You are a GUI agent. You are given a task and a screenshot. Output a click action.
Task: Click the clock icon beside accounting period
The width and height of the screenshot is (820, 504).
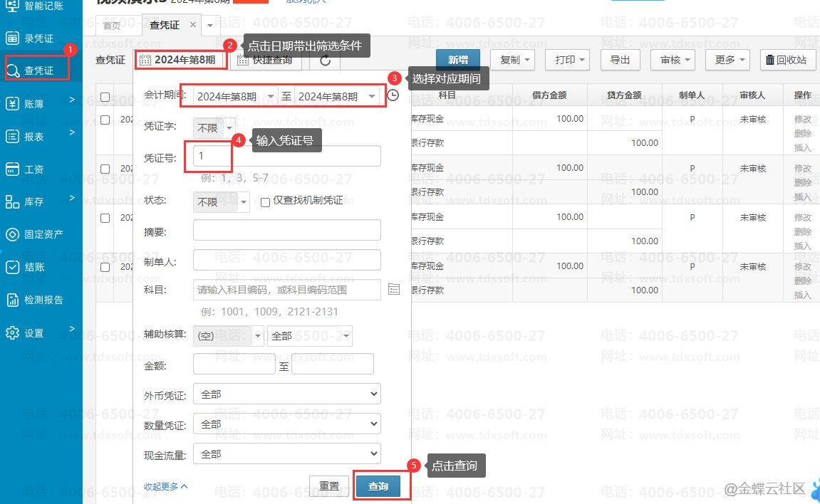pos(393,95)
